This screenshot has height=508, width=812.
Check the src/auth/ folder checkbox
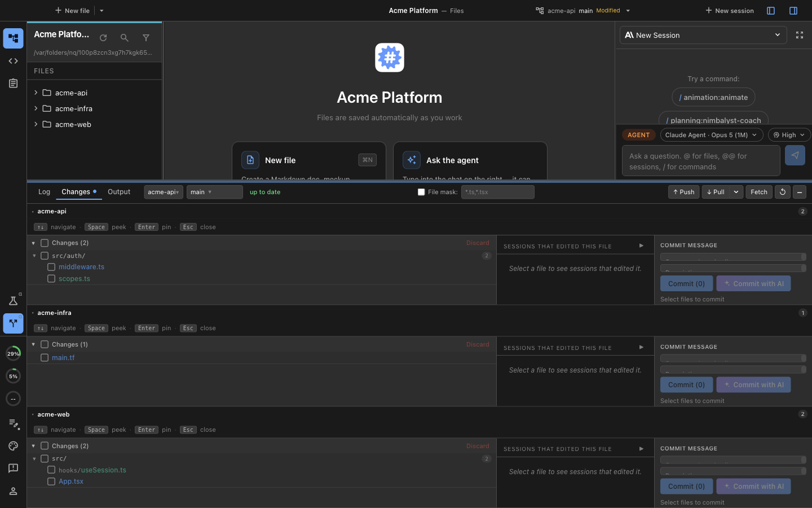(x=45, y=256)
